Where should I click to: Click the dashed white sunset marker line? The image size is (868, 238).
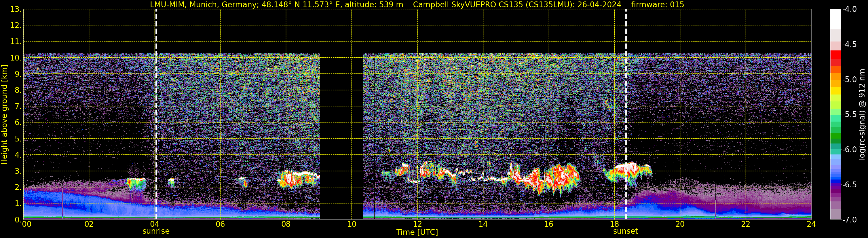coord(626,114)
